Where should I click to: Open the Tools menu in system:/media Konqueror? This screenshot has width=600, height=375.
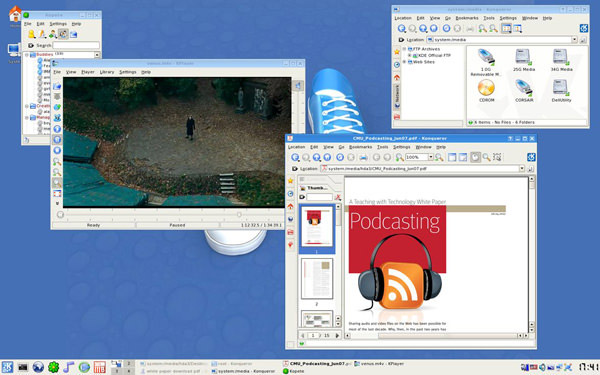[x=489, y=18]
